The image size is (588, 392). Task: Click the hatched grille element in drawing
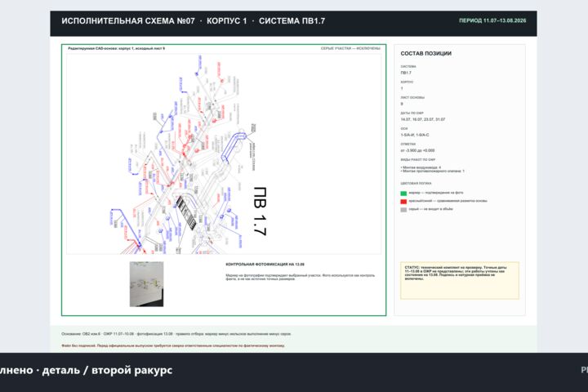(186, 212)
